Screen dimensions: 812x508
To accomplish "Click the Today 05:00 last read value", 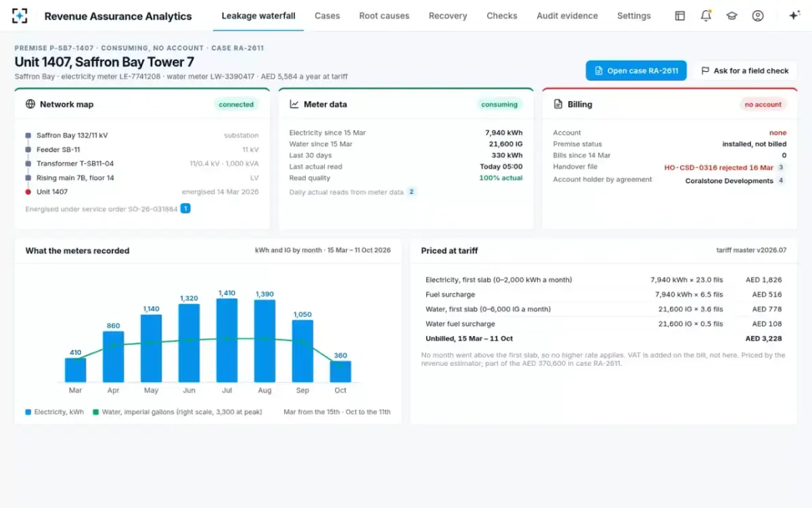I will 501,167.
